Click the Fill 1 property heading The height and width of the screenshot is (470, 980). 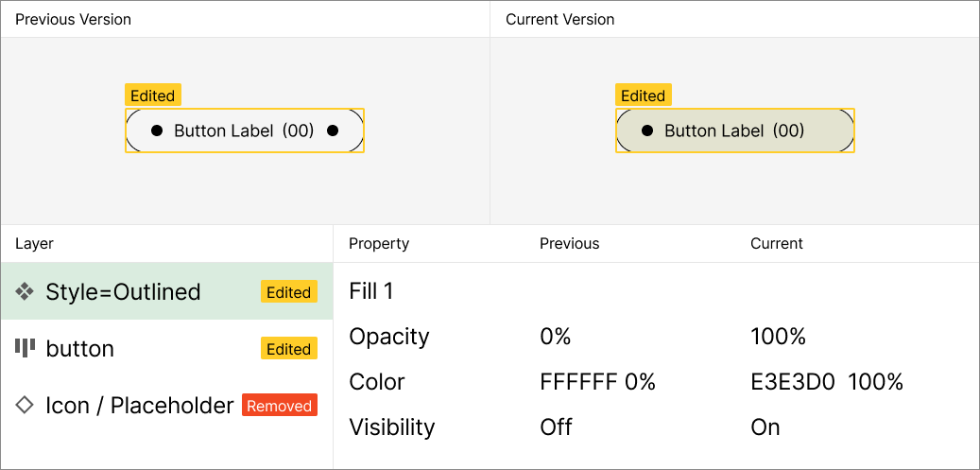tap(371, 291)
